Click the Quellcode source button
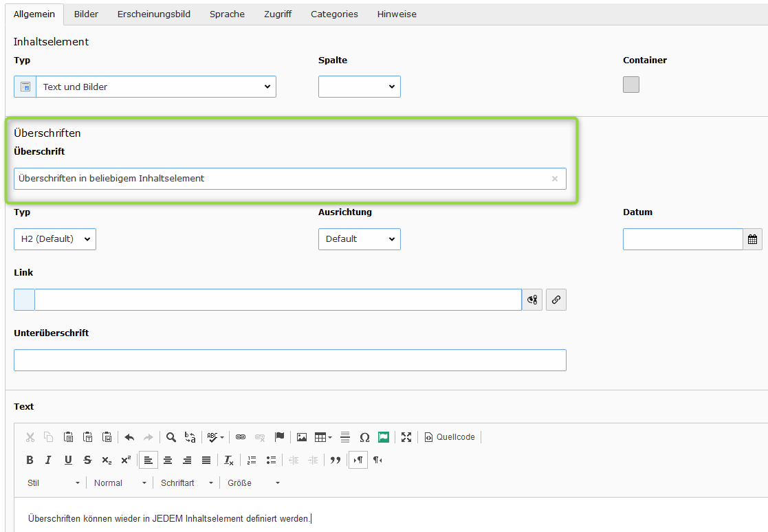768x532 pixels. click(450, 437)
